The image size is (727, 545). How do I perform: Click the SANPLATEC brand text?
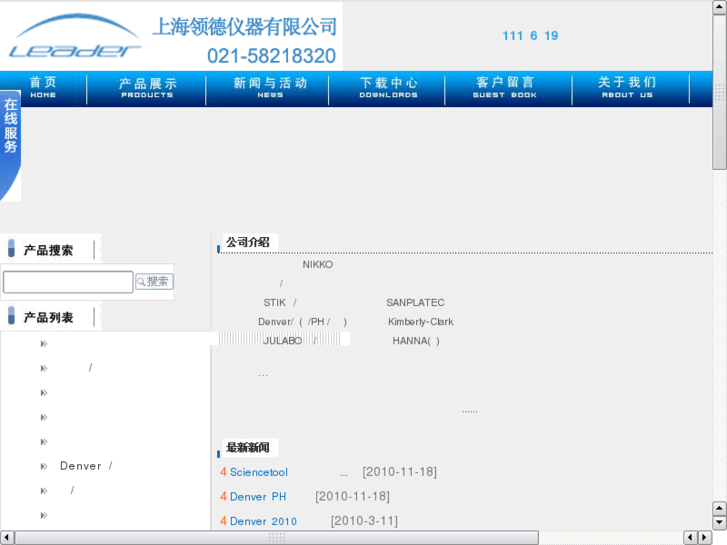[x=415, y=302]
